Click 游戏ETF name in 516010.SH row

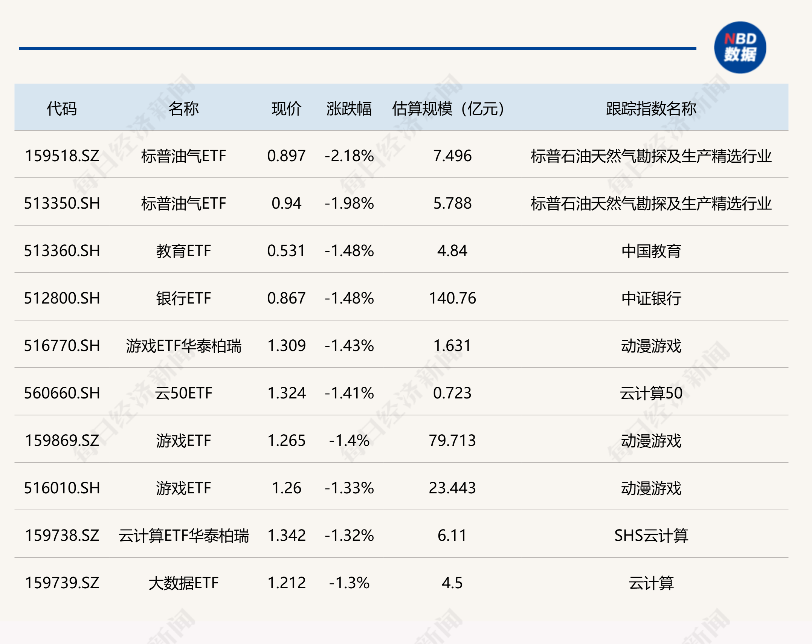tap(183, 488)
